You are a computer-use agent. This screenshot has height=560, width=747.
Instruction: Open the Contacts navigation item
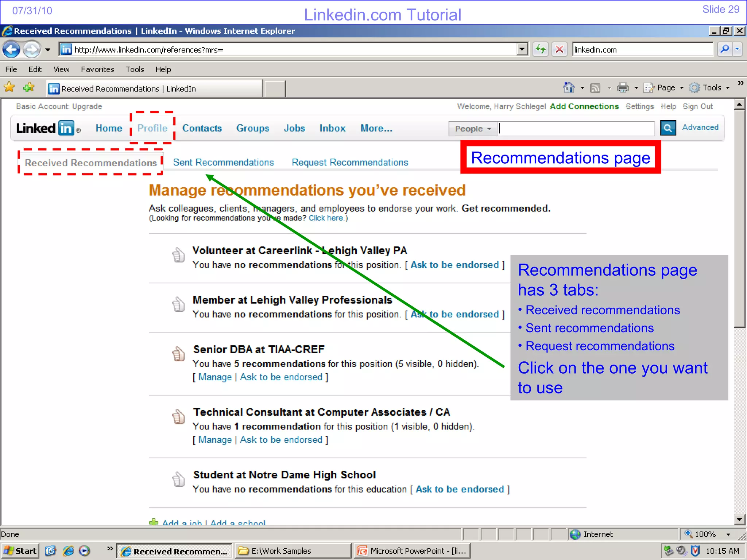click(x=202, y=128)
